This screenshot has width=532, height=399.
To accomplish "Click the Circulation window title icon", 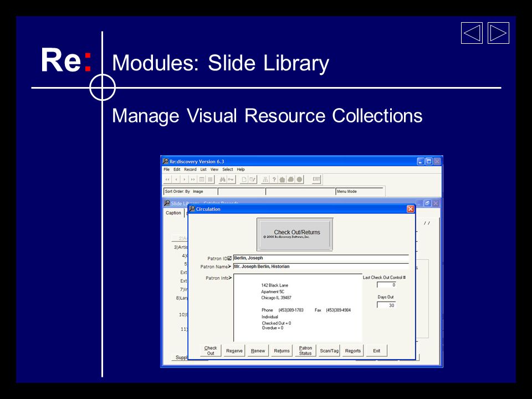I will [192, 209].
